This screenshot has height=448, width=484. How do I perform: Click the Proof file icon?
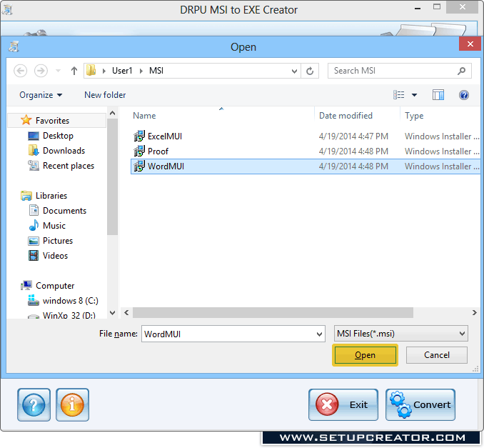click(139, 151)
